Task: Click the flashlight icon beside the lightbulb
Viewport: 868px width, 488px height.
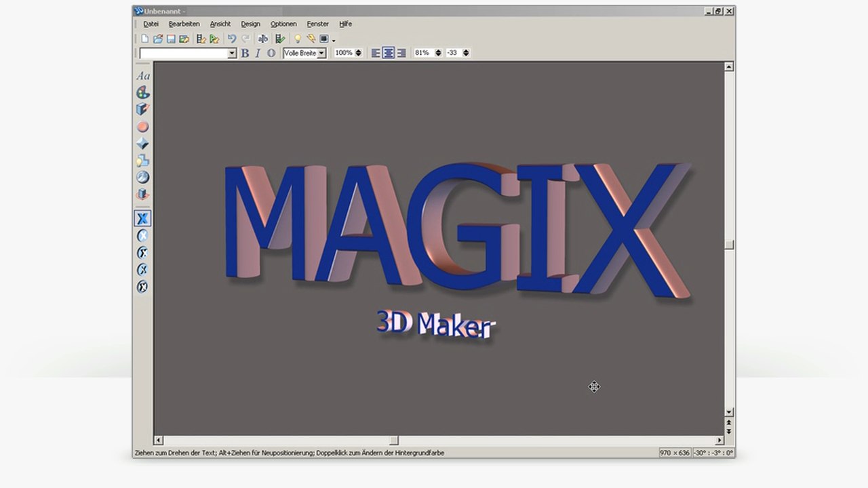Action: click(311, 39)
